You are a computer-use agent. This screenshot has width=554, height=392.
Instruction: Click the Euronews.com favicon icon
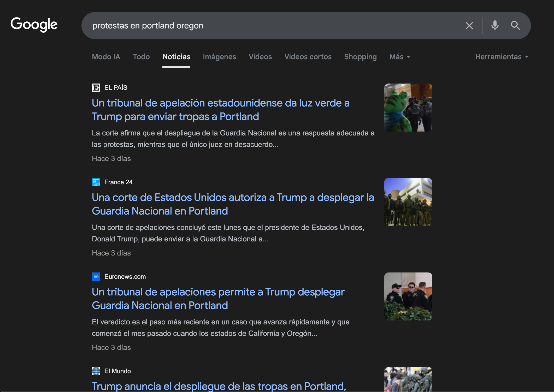pyautogui.click(x=96, y=277)
